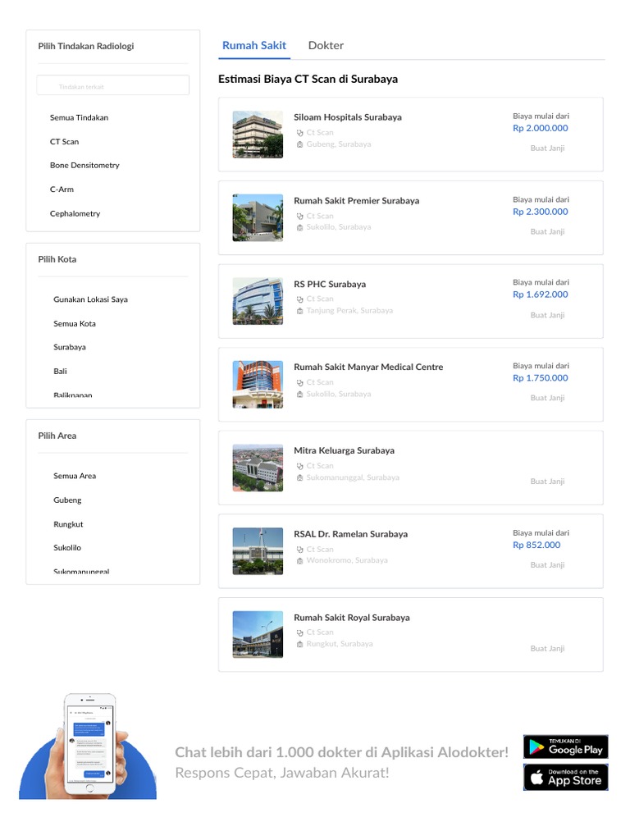
Task: Open RS PHC Surabaya title
Action: 330,284
